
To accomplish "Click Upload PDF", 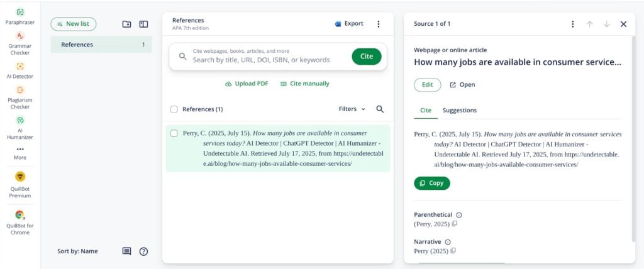I will (247, 84).
